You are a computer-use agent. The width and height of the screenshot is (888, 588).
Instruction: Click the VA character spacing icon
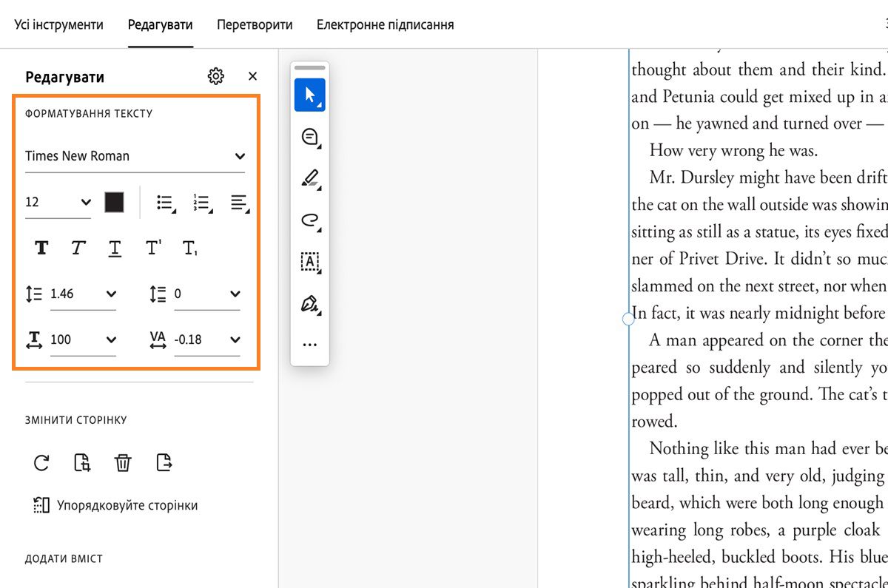pyautogui.click(x=158, y=339)
